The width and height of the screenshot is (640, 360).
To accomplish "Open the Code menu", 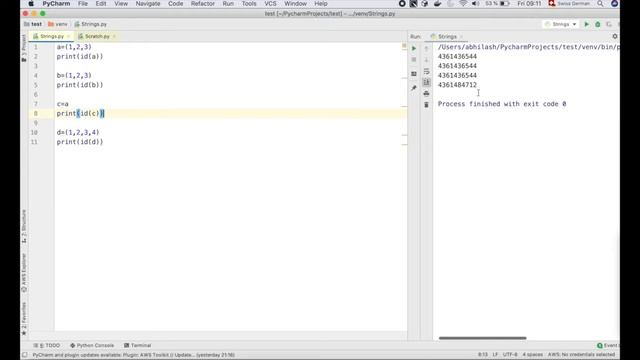I will coord(176,4).
